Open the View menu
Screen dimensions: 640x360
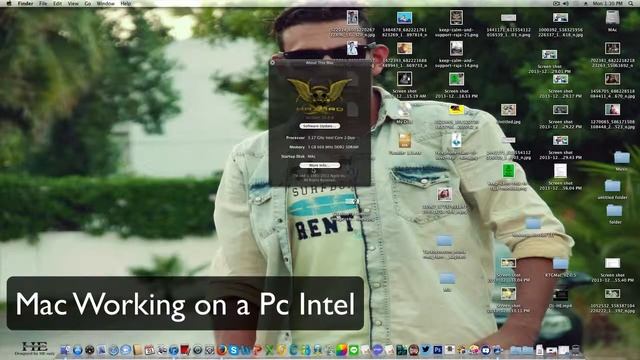point(73,3)
